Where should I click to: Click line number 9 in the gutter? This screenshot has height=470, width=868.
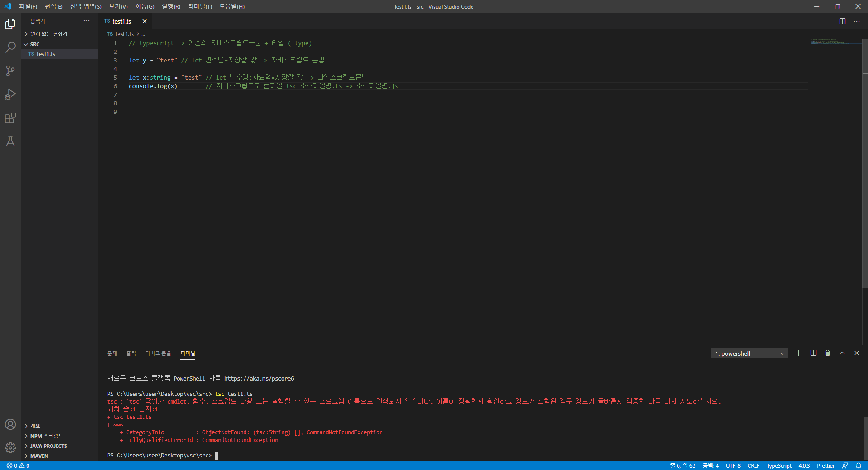115,112
